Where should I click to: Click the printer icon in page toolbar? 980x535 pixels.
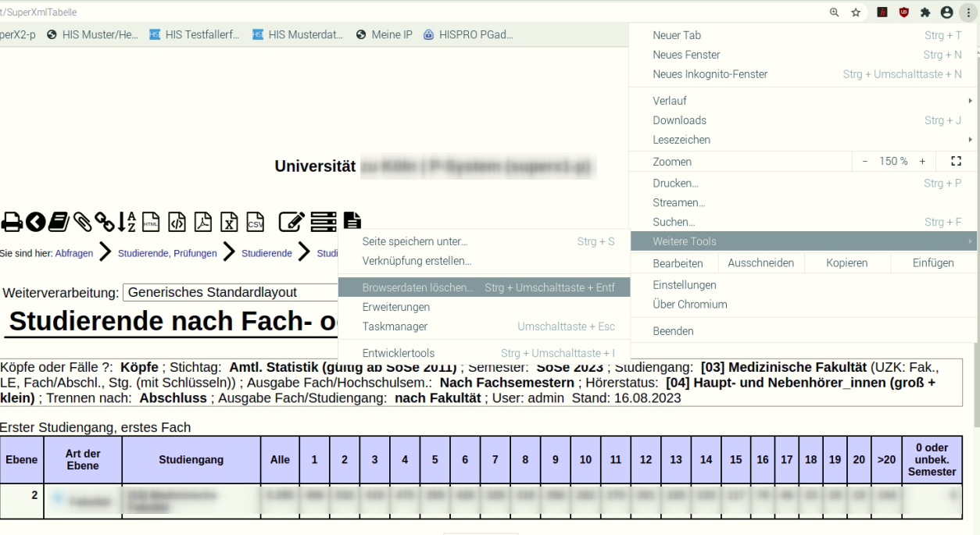coord(12,223)
